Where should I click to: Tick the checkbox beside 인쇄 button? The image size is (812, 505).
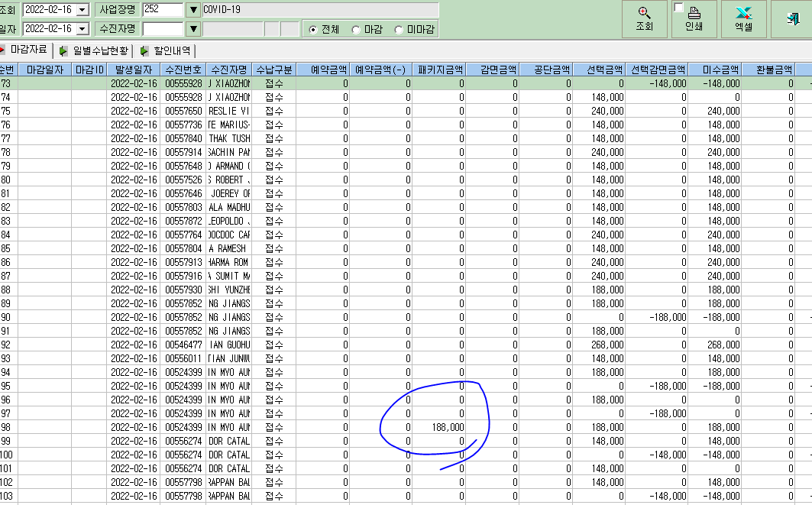point(679,7)
